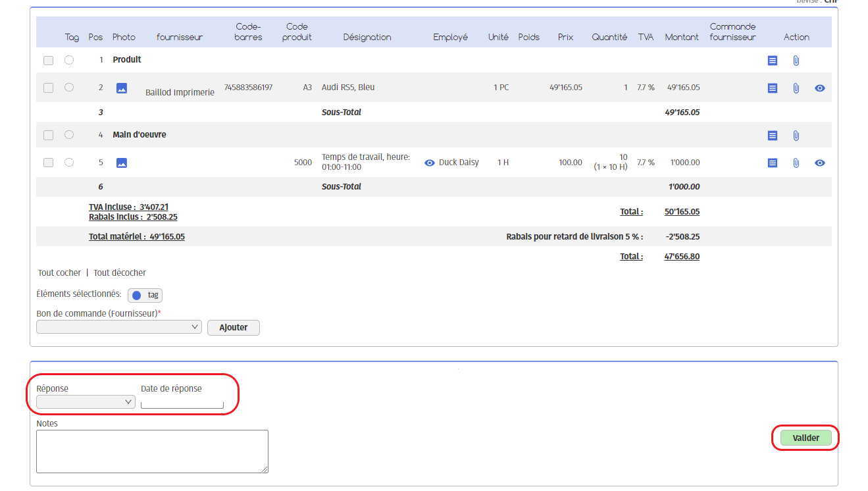Click the Ajouter button
The height and width of the screenshot is (491, 868).
[233, 328]
